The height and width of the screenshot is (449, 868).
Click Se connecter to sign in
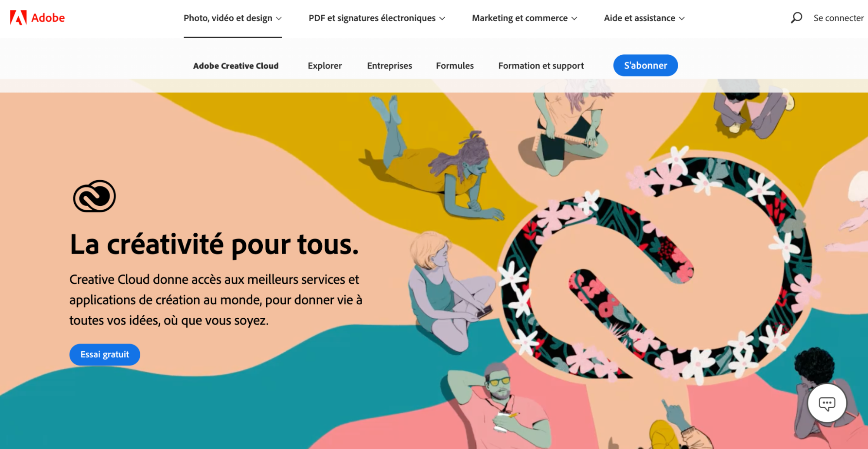(838, 18)
